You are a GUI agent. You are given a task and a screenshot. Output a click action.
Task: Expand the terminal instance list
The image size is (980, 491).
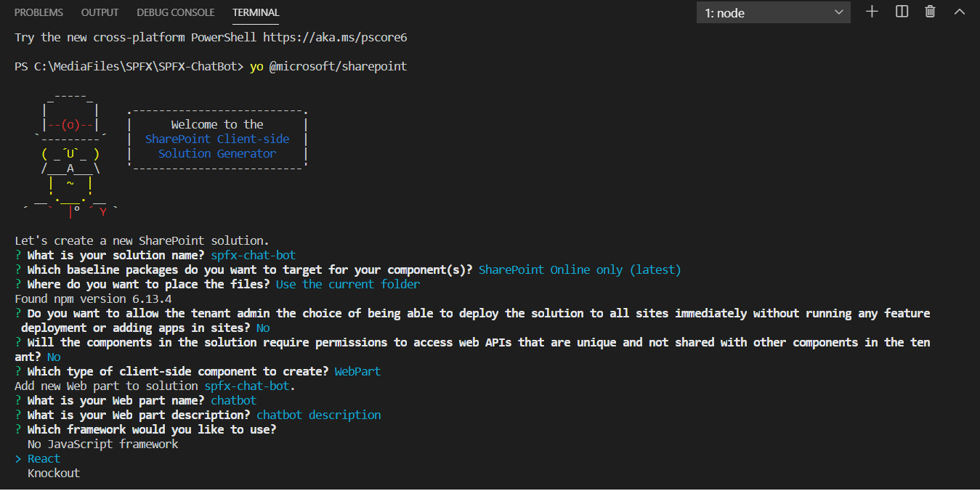(x=838, y=11)
